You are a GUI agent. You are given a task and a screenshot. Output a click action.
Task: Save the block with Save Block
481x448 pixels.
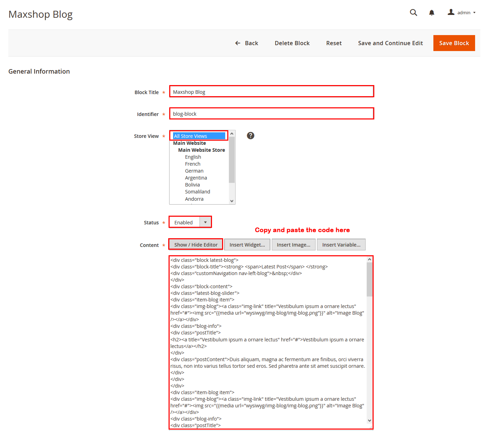454,43
